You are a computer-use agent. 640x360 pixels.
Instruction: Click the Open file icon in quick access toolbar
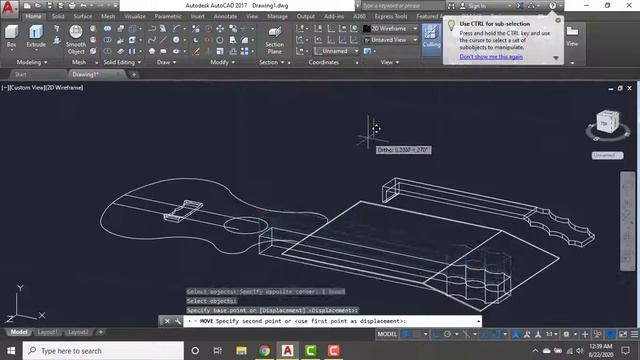point(38,6)
